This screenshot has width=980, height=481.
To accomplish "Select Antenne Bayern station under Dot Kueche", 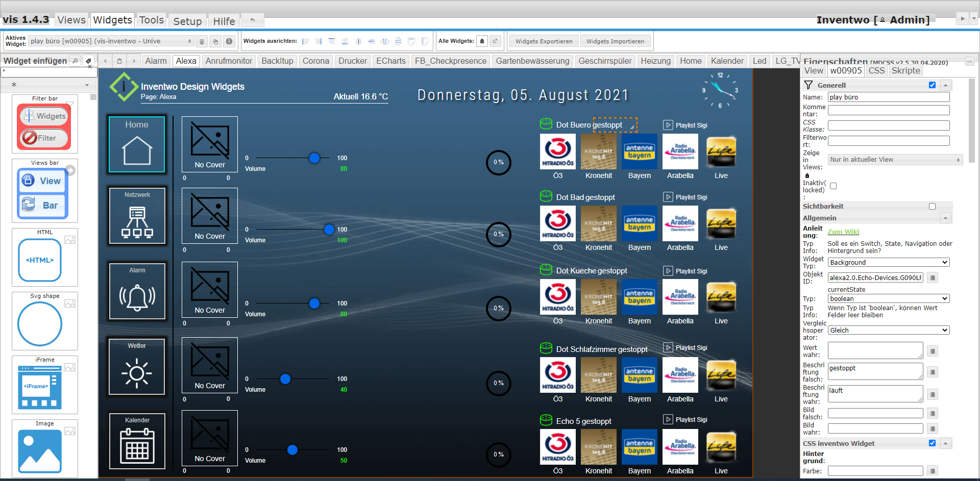I will point(640,297).
